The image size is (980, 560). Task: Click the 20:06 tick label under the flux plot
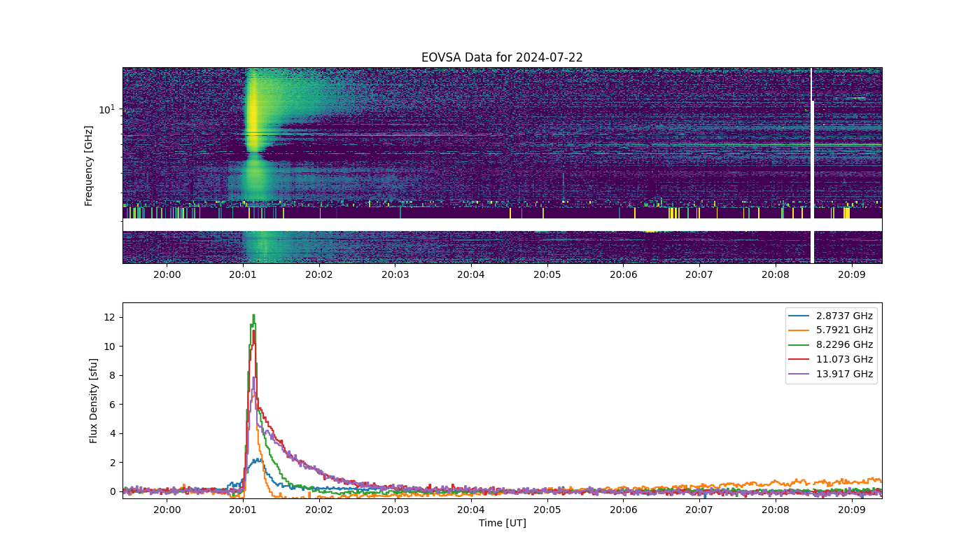(x=623, y=510)
